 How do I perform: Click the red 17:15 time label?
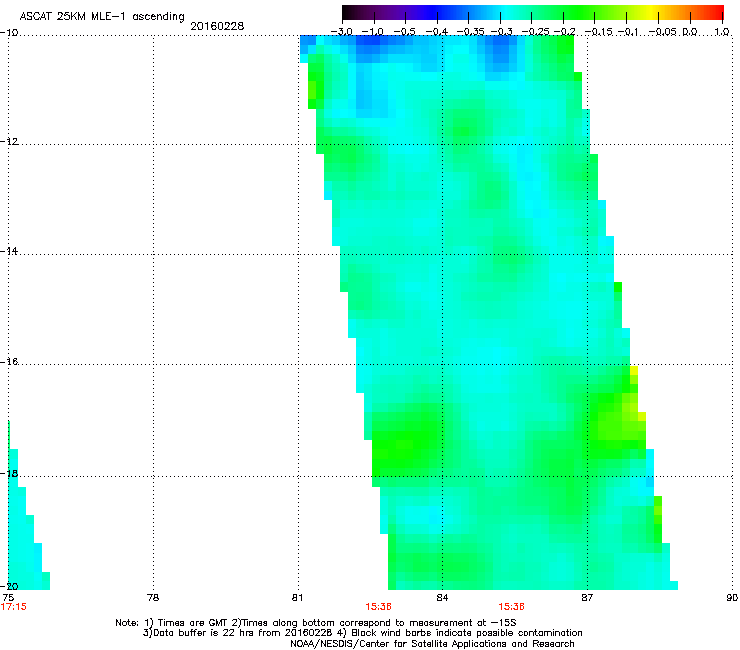(x=14, y=607)
